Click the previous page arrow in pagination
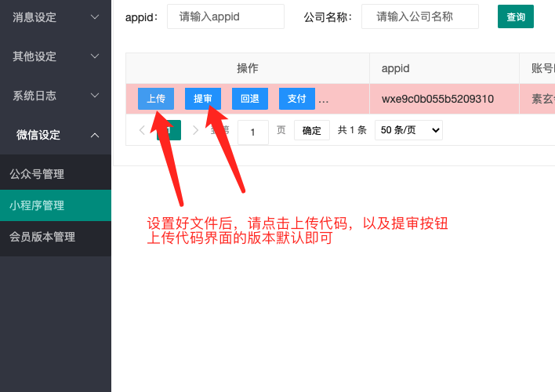Viewport: 555px width, 392px height. pos(142,130)
